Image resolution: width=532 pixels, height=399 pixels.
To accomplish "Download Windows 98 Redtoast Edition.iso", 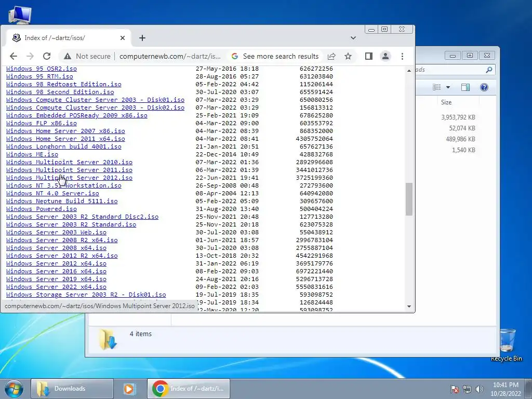I will 63,84.
